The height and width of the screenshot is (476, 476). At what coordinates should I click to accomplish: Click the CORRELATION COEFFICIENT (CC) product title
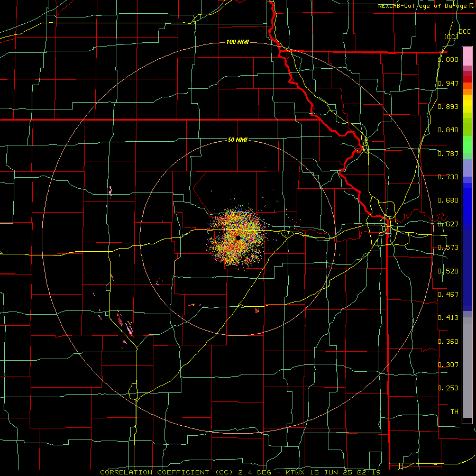[167, 472]
